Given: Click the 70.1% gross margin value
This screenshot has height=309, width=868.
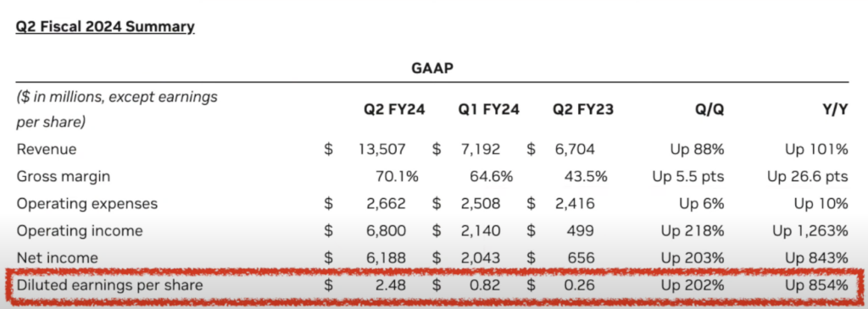Looking at the screenshot, I should pos(397,176).
